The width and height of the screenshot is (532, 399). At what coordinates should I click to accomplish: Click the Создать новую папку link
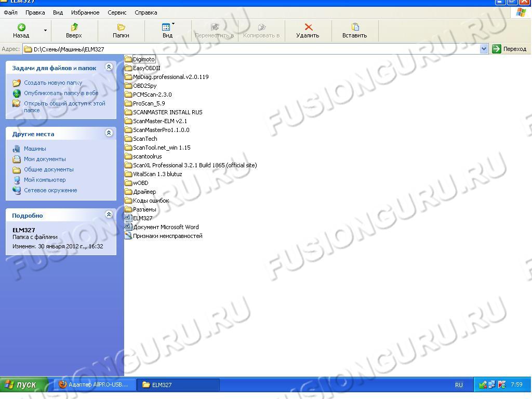pos(53,83)
